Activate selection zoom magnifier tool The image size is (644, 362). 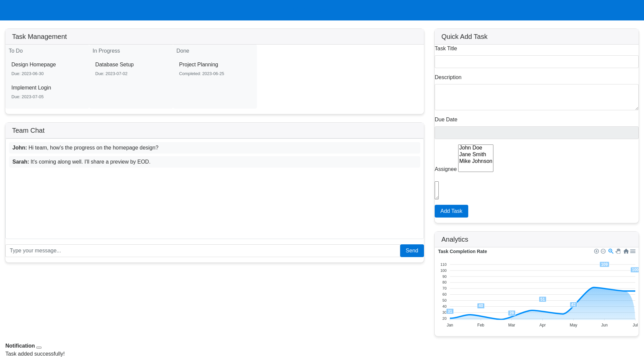(x=611, y=251)
